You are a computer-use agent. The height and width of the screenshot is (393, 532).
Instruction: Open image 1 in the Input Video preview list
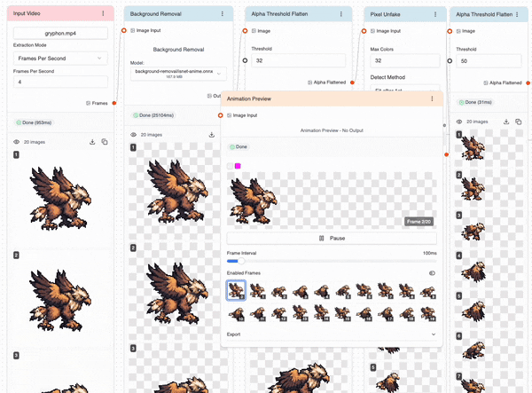60,198
